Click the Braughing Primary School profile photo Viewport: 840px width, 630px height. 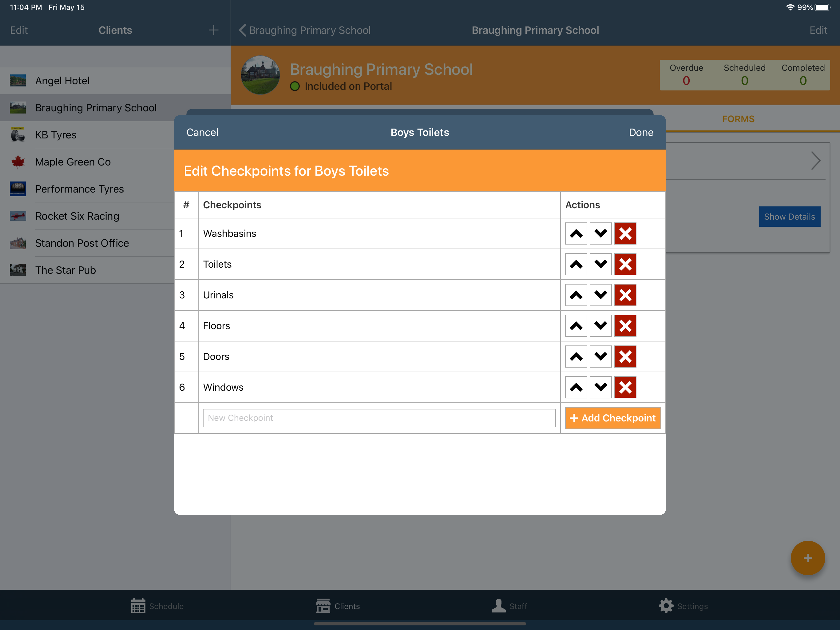[260, 75]
